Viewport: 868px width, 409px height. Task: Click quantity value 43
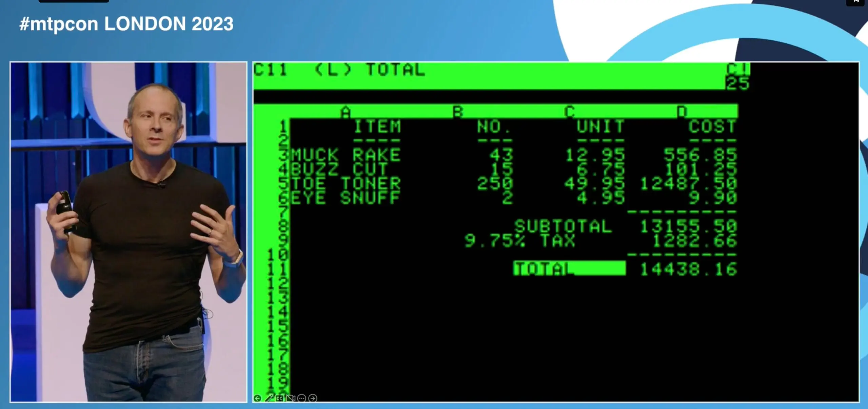tap(501, 155)
